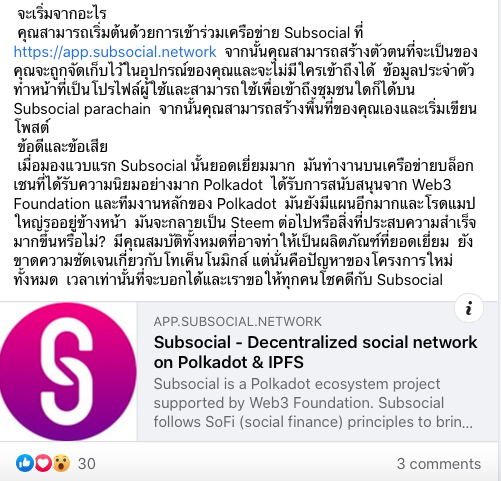
Task: Click the "Subsocial parachain" text in the post
Action: pyautogui.click(x=82, y=109)
